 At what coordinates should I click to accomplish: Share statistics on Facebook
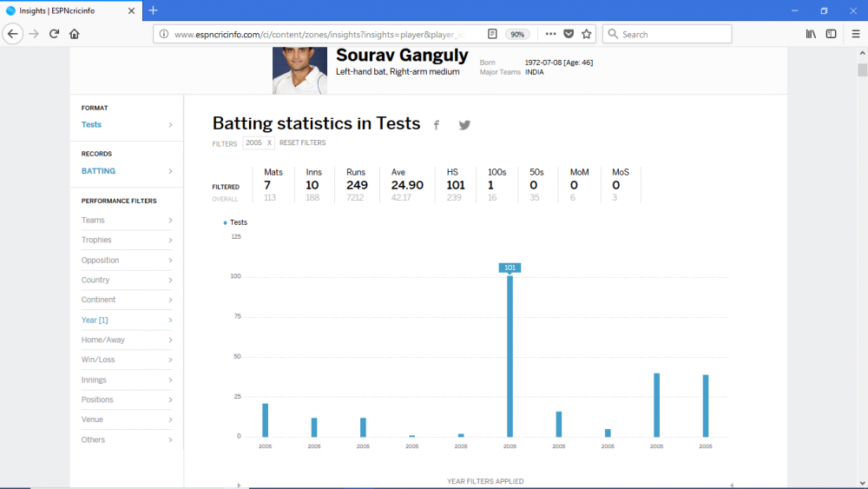coord(437,125)
